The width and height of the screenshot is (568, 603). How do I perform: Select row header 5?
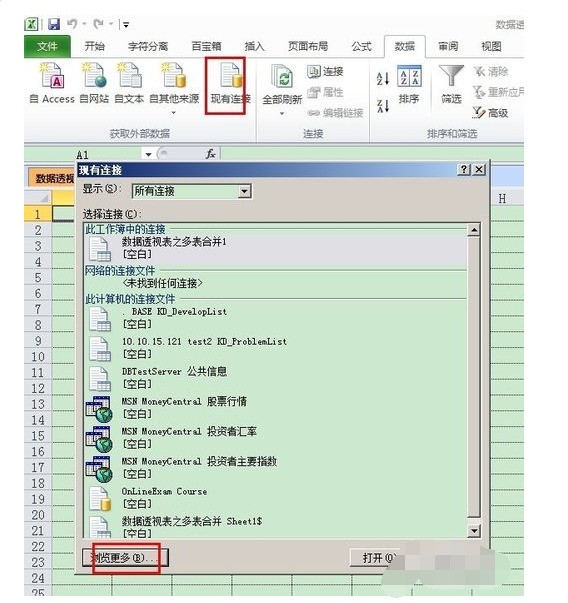tap(38, 278)
